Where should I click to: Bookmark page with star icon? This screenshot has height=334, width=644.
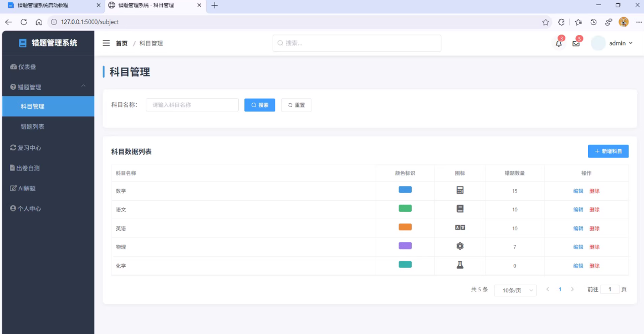click(545, 22)
